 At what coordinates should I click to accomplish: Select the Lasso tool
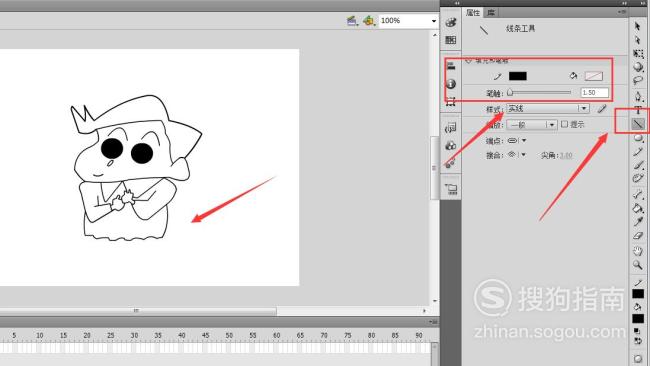pyautogui.click(x=638, y=80)
